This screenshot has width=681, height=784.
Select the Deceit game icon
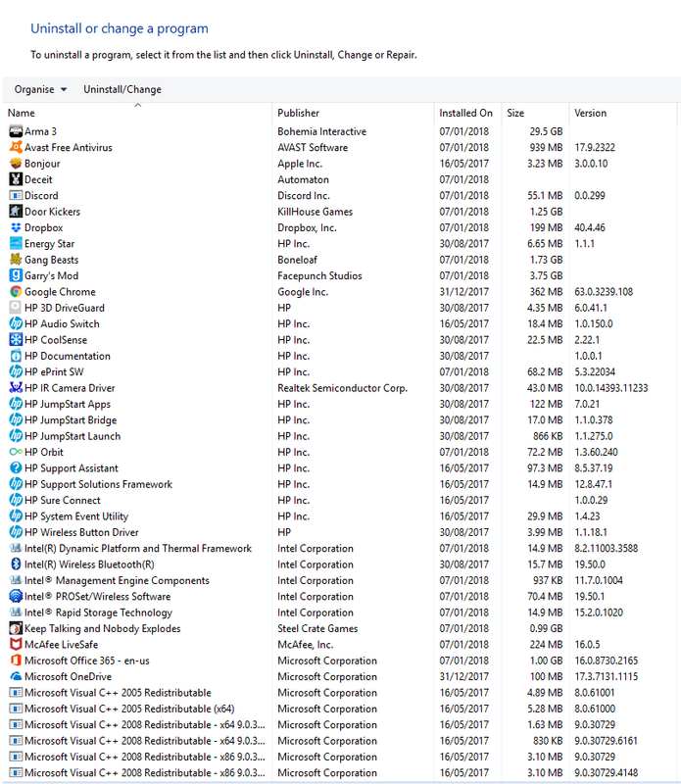click(16, 179)
